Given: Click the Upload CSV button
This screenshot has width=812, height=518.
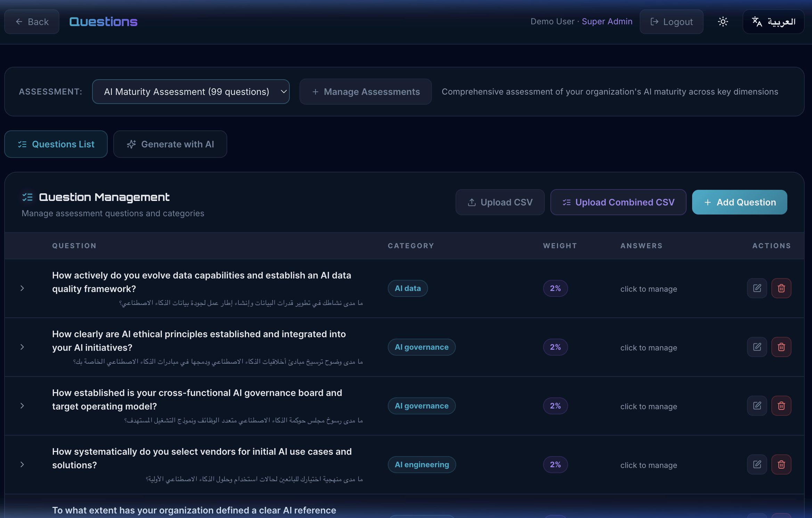Looking at the screenshot, I should [500, 202].
